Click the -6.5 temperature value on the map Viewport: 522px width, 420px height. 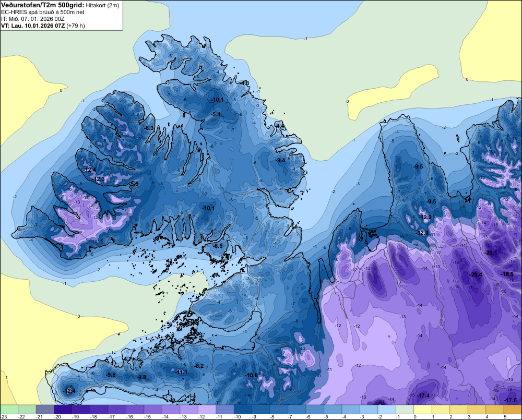point(218,246)
